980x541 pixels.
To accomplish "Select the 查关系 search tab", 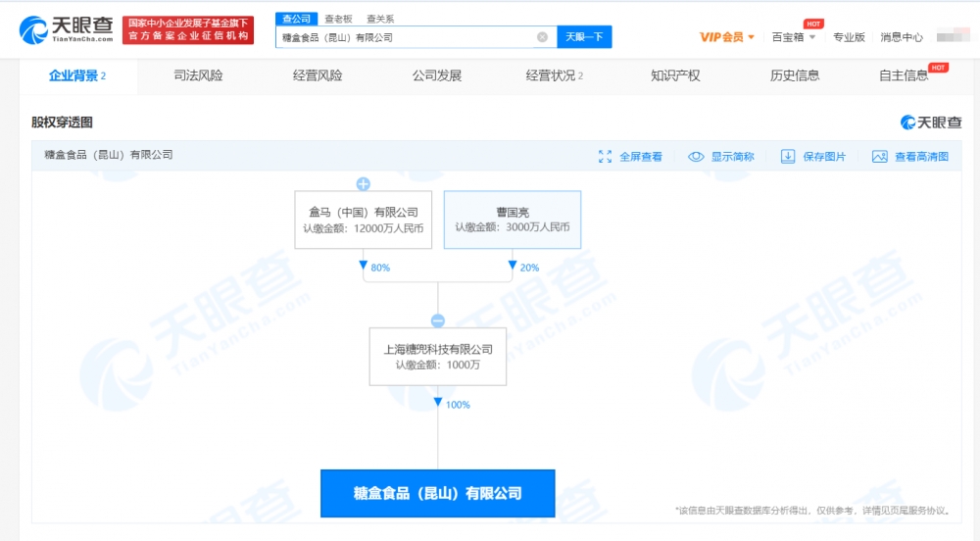I will point(380,19).
